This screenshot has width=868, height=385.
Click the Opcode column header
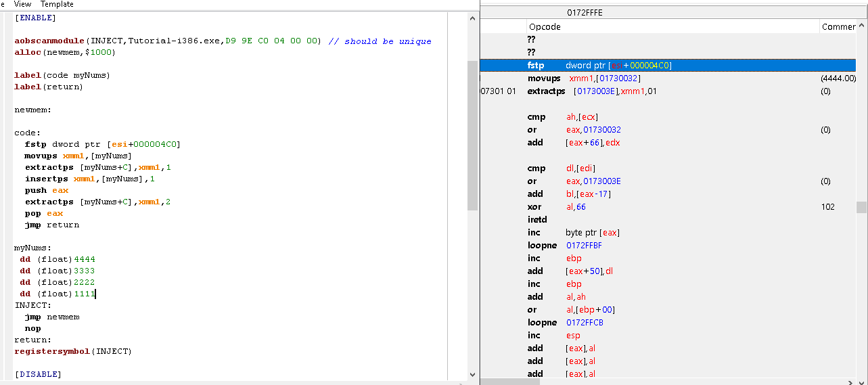point(545,26)
